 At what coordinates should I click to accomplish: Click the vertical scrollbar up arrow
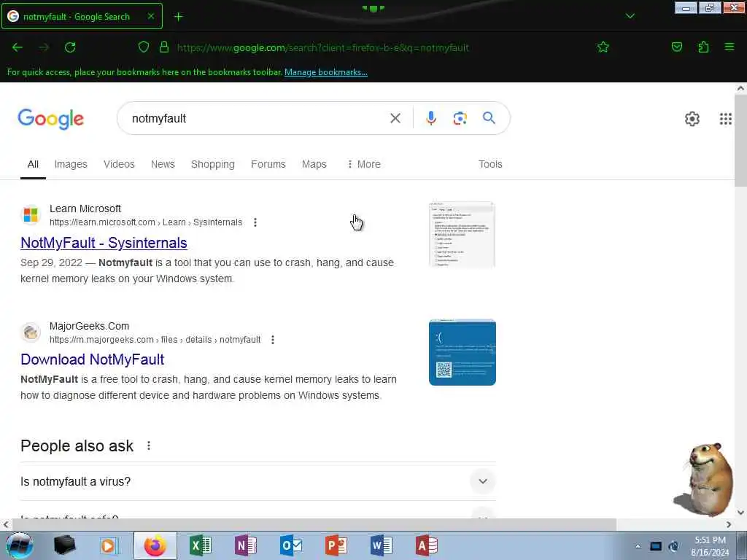740,88
